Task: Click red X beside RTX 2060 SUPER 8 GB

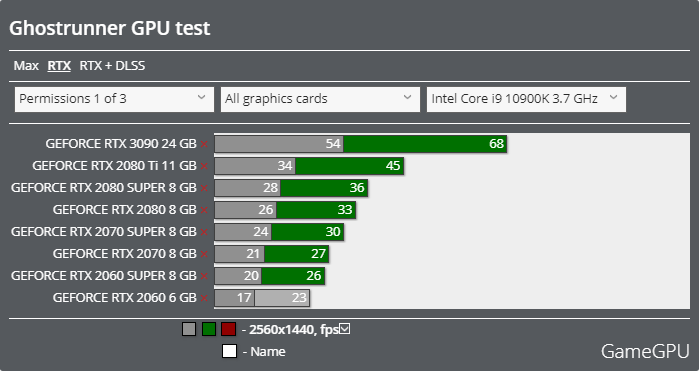Action: pyautogui.click(x=204, y=276)
